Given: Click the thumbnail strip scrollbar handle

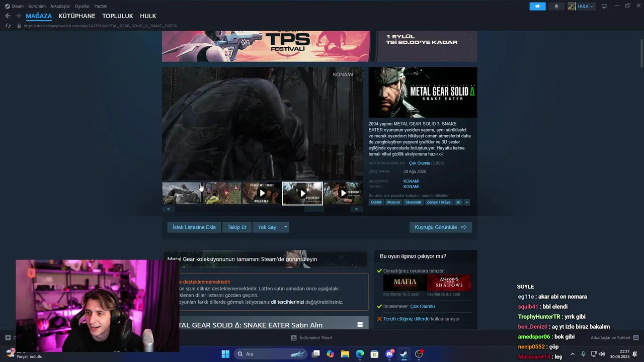Looking at the screenshot, I should [x=314, y=209].
